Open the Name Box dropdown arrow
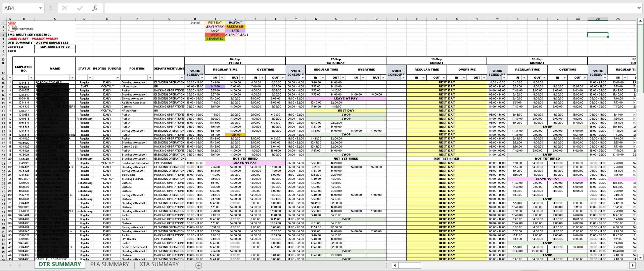Screen dimensions: 644x271 click(40, 8)
